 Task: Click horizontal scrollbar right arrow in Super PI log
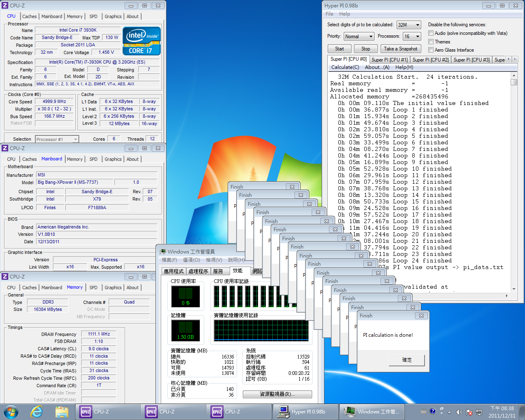507,295
